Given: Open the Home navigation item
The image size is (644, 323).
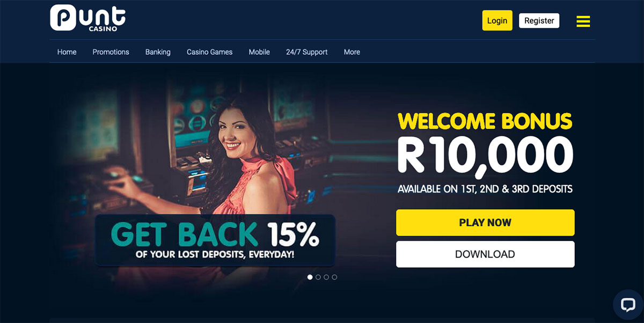Looking at the screenshot, I should pyautogui.click(x=67, y=52).
